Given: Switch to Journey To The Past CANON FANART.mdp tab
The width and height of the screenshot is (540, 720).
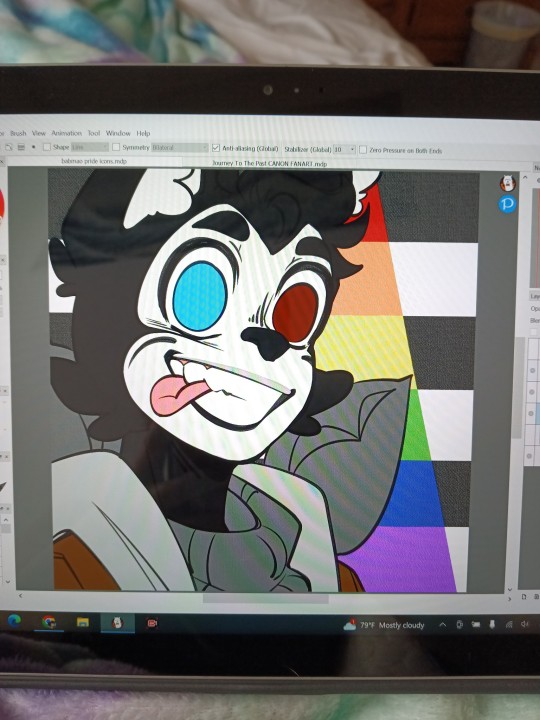Looking at the screenshot, I should pyautogui.click(x=270, y=163).
